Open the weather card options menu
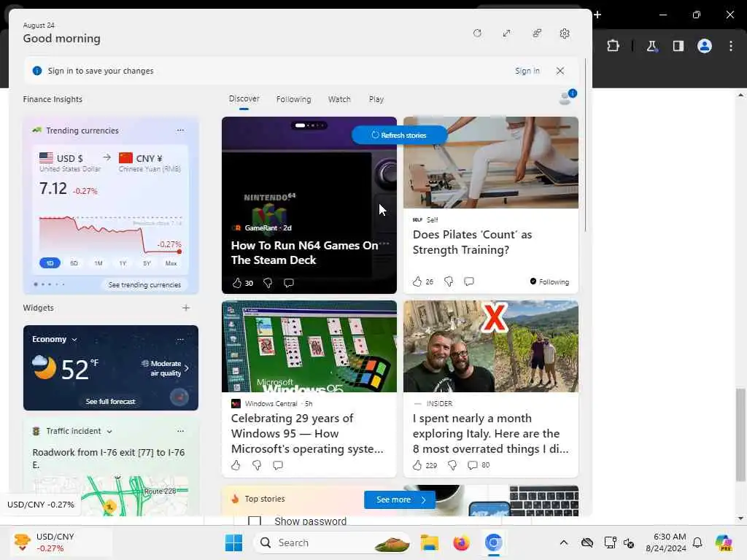Screen dimensions: 747x560 (180, 340)
